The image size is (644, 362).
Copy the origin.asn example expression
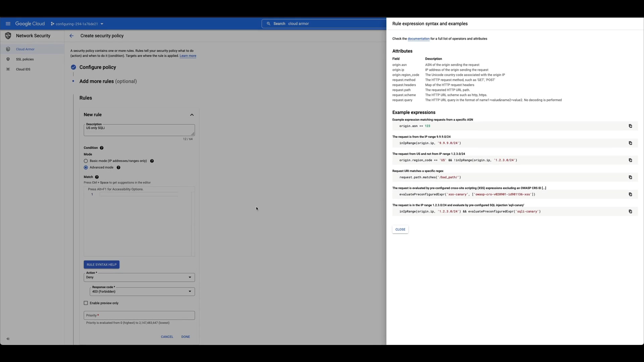[x=630, y=126]
